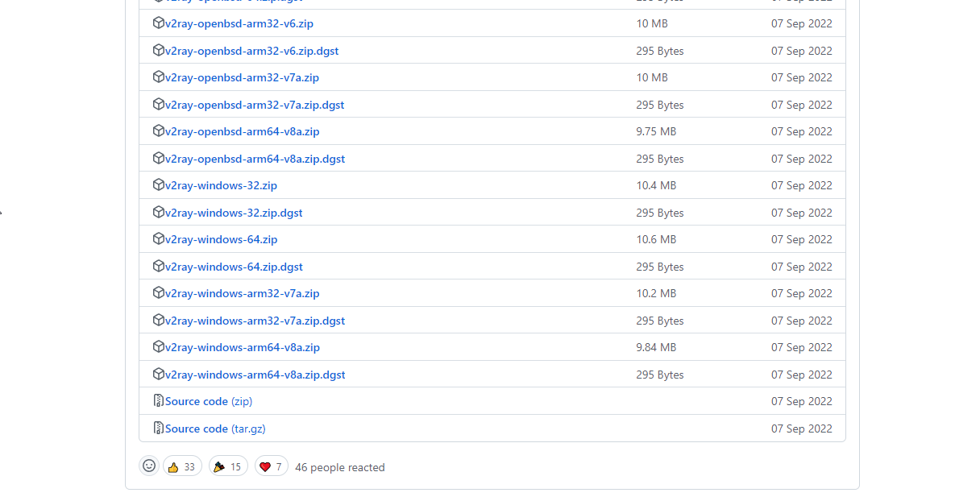Toggle the party popper reaction with 15
980x501 pixels.
(228, 466)
